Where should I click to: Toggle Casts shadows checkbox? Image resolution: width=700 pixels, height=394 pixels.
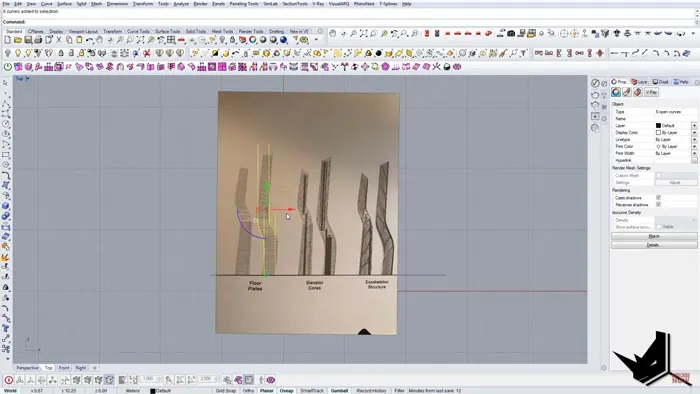pos(658,197)
